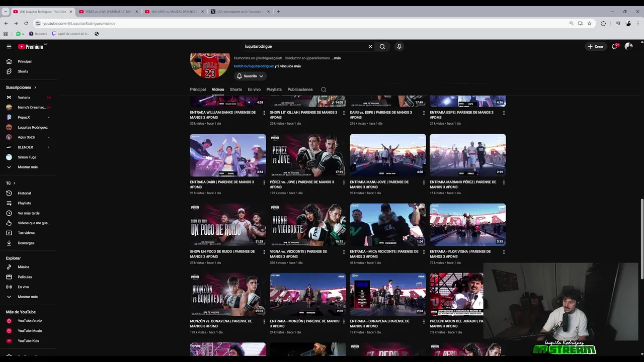This screenshot has height=362, width=644.
Task: Open Vorterix subscription in sidebar
Action: (24, 98)
